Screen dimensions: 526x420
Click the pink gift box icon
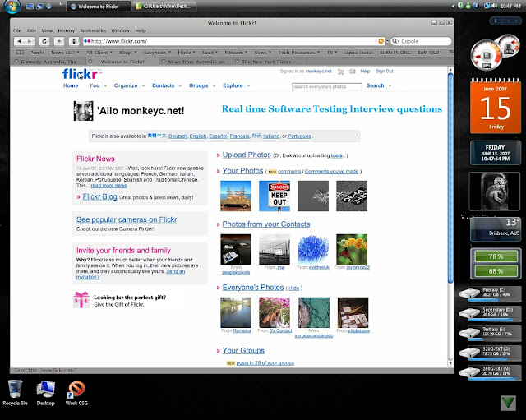(81, 299)
